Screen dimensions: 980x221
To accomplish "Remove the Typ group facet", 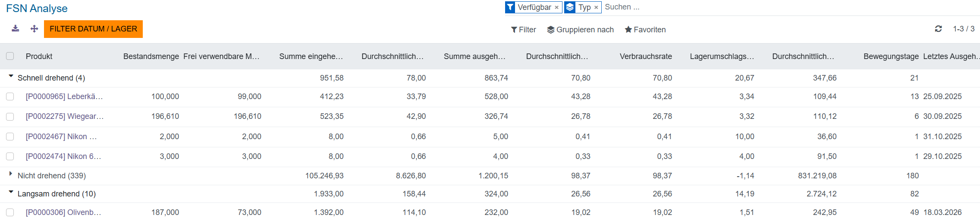I will pyautogui.click(x=596, y=7).
